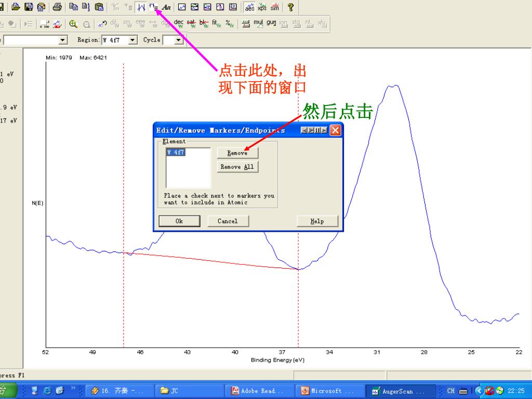Click the AES mode toolbar icon
The image size is (532, 399).
(250, 7)
